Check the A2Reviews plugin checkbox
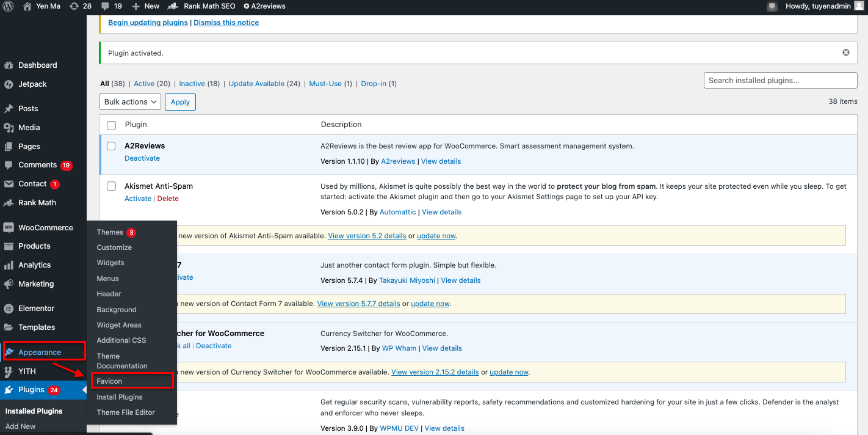This screenshot has width=868, height=435. tap(111, 146)
